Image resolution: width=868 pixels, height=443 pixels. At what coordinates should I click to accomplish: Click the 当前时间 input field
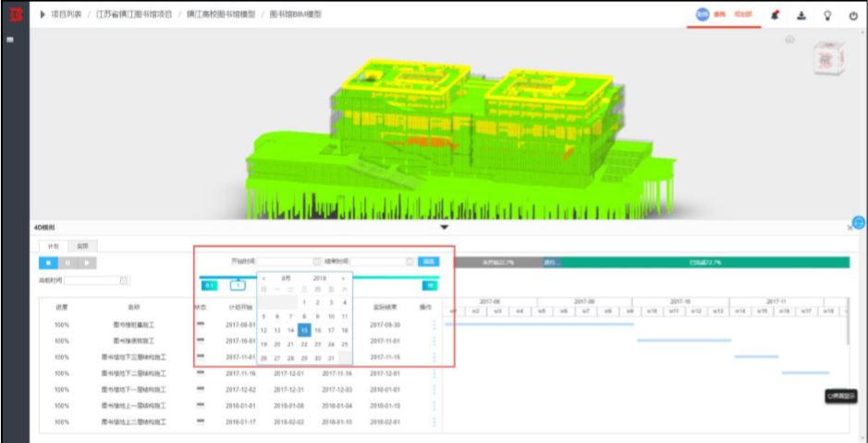pos(97,281)
